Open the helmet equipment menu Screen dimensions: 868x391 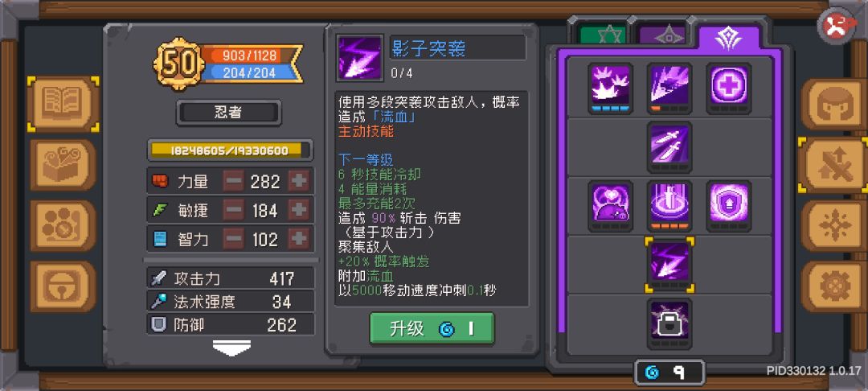coord(835,105)
